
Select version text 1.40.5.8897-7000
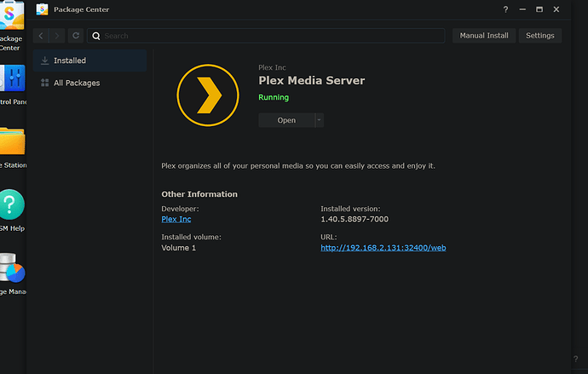[355, 219]
